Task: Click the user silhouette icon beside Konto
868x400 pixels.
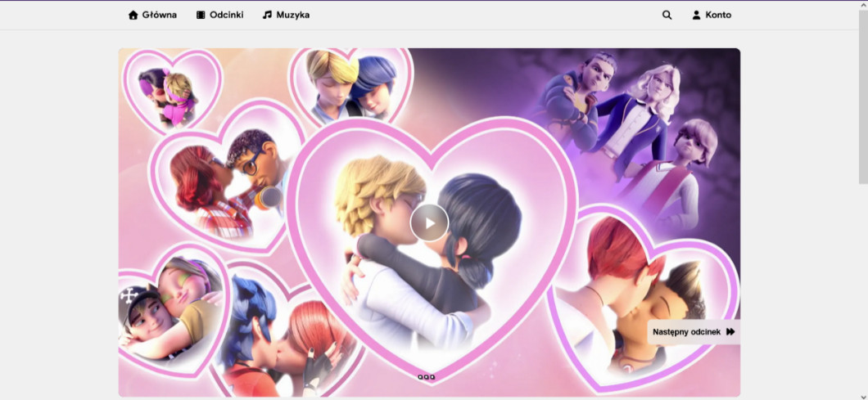Action: pyautogui.click(x=697, y=15)
